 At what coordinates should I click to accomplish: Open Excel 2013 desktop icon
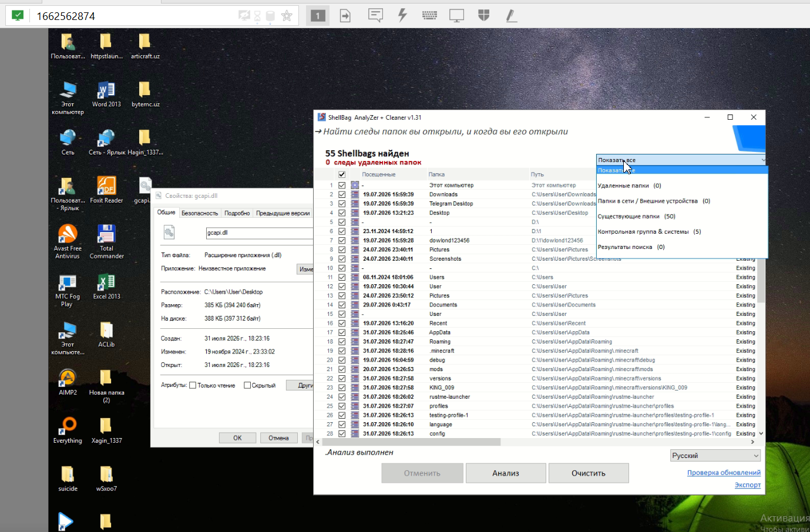(106, 287)
